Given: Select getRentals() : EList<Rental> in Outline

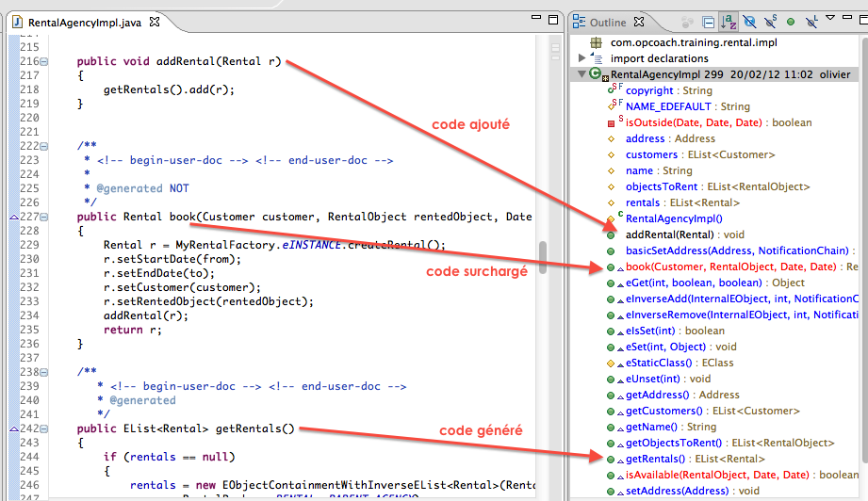Looking at the screenshot, I should pyautogui.click(x=695, y=459).
